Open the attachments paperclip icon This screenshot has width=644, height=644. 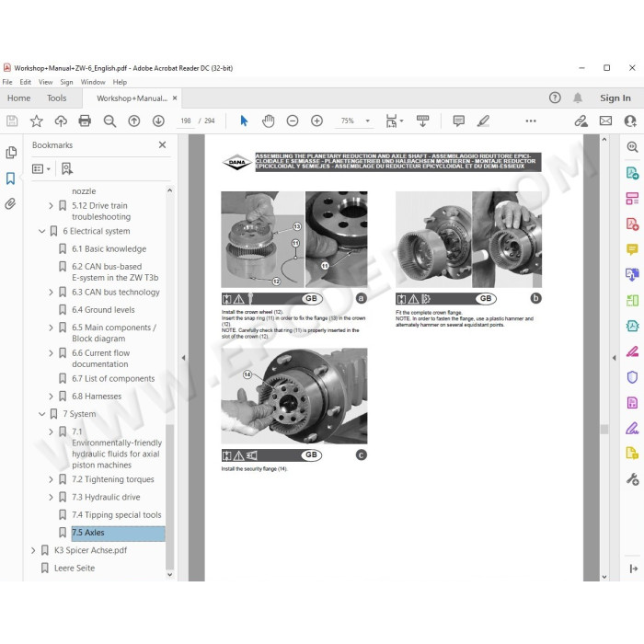coord(11,203)
